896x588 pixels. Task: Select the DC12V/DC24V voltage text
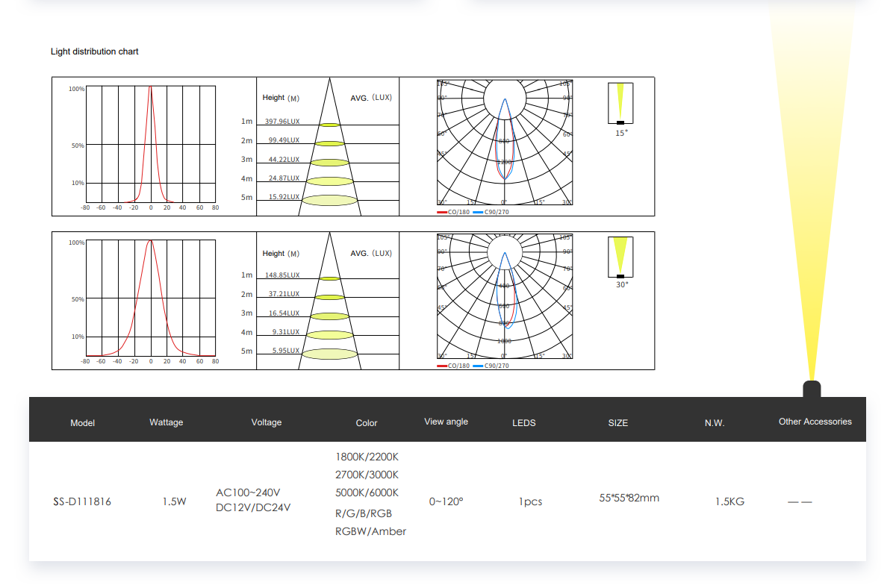coord(253,507)
